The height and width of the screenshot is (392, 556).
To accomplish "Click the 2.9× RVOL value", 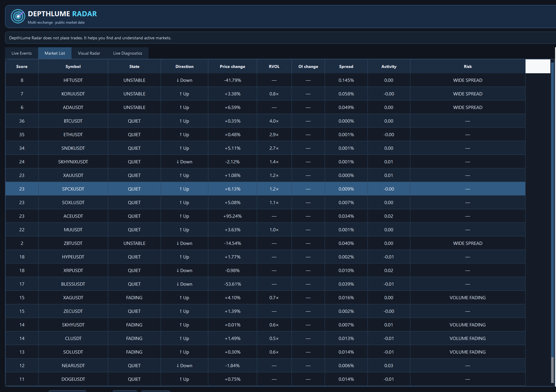I will click(274, 135).
